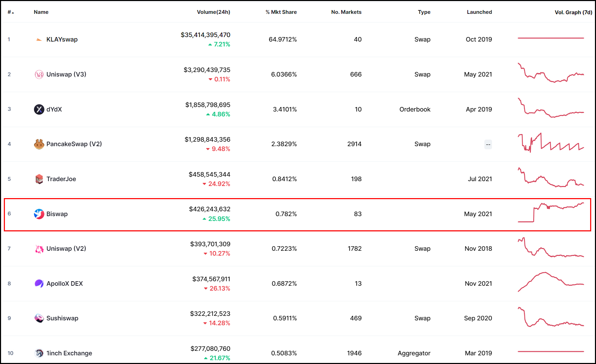This screenshot has height=364, width=596.
Task: Click the Aggregator type for 1inch
Action: pyautogui.click(x=414, y=353)
